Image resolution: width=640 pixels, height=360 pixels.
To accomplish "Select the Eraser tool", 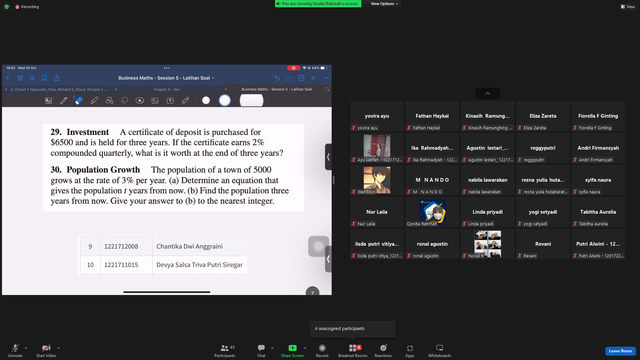I will point(79,100).
